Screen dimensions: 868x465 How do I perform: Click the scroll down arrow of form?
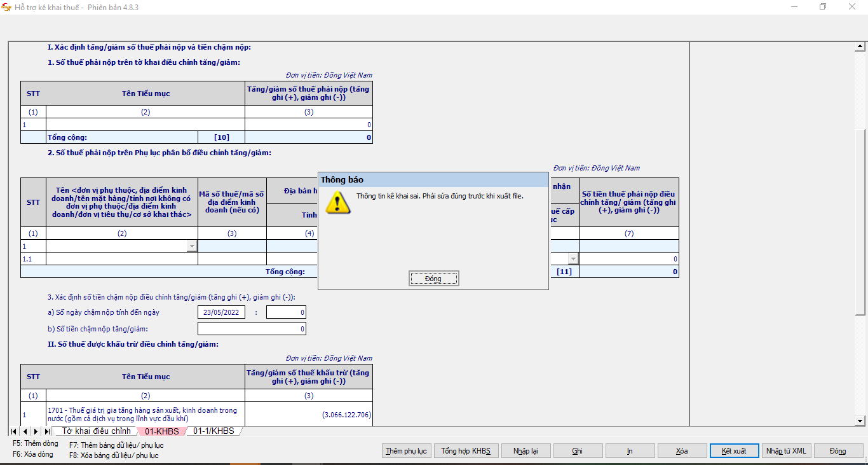pos(861,420)
